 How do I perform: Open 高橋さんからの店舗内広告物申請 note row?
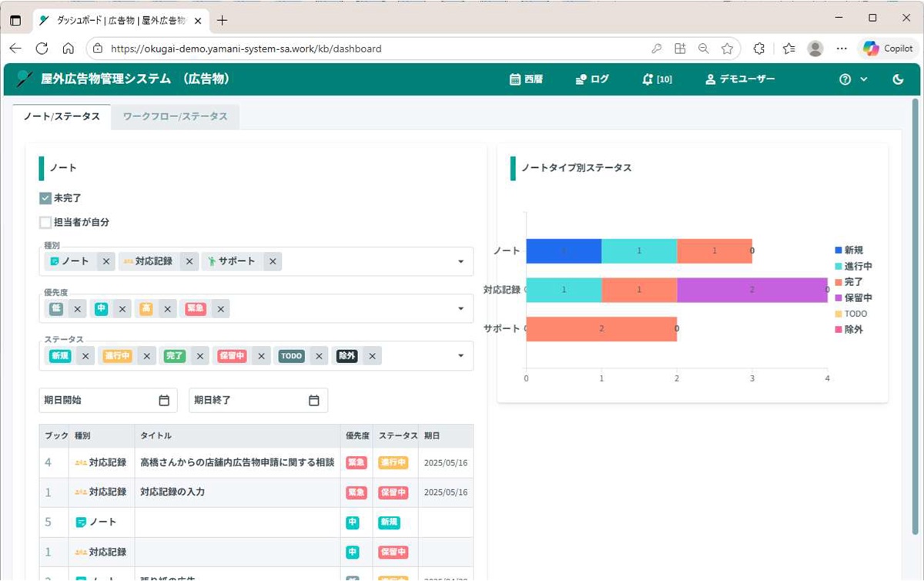click(237, 463)
